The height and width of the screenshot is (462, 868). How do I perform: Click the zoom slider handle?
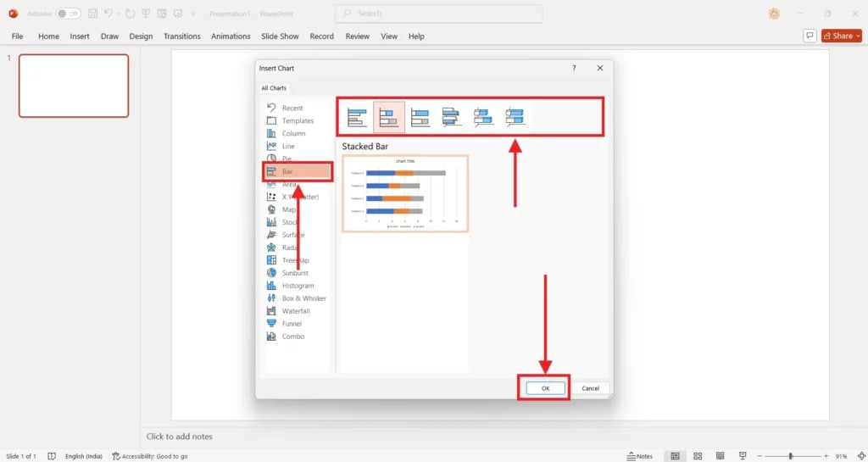pos(791,456)
